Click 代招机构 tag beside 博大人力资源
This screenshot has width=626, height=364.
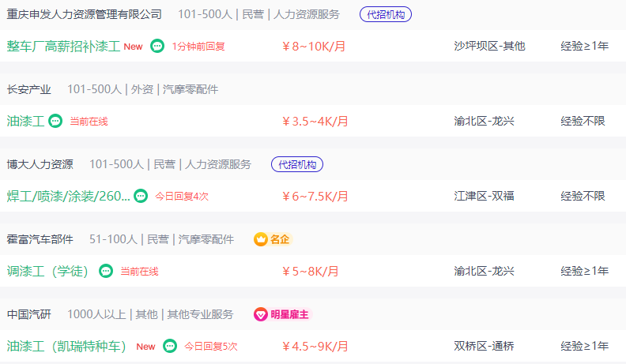[x=297, y=164]
